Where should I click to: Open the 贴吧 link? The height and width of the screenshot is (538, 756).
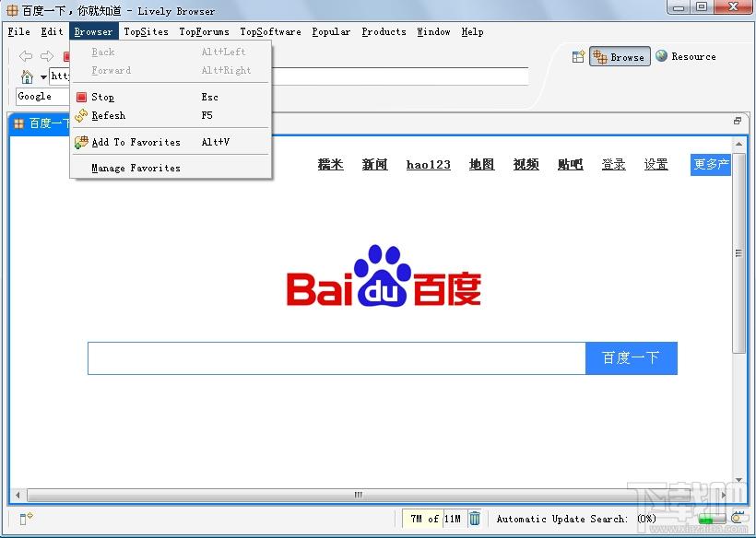click(570, 165)
